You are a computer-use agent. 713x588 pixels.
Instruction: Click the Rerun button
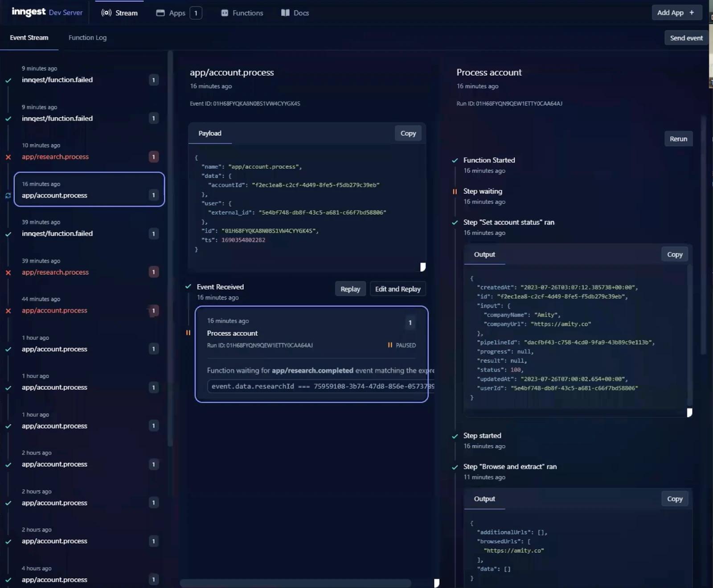click(678, 139)
